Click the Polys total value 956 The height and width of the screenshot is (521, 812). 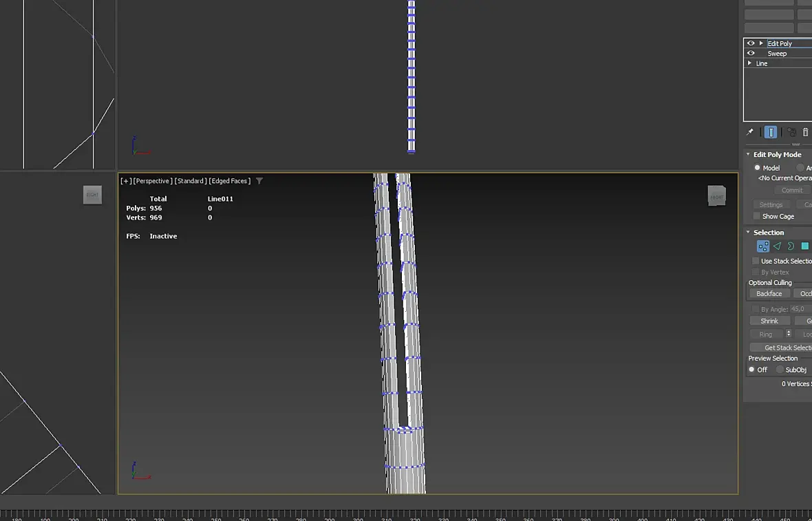click(x=156, y=208)
